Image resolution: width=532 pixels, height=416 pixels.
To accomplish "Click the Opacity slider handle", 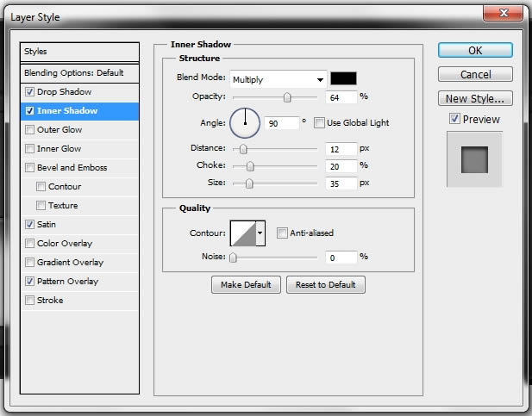I will [287, 97].
